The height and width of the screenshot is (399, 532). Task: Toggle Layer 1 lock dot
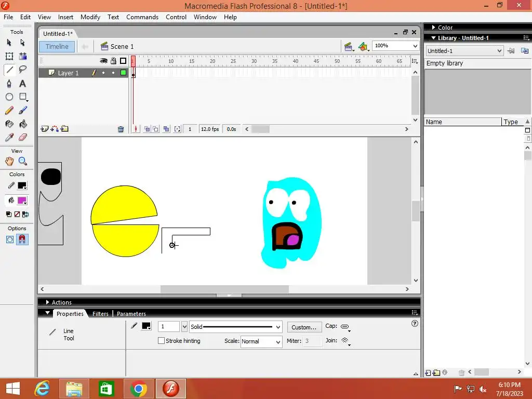(113, 73)
